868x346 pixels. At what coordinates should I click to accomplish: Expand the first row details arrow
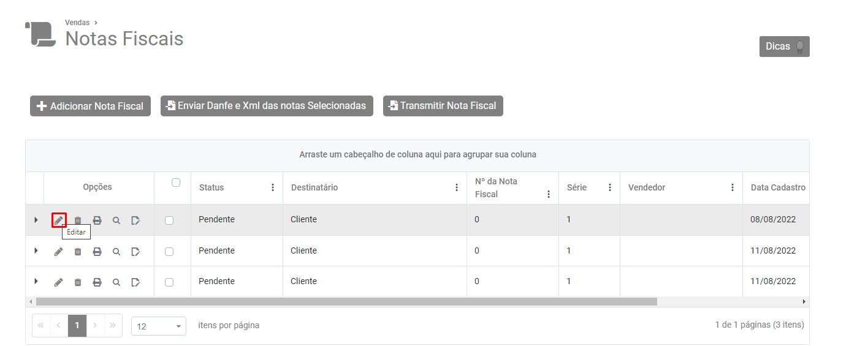pos(36,219)
